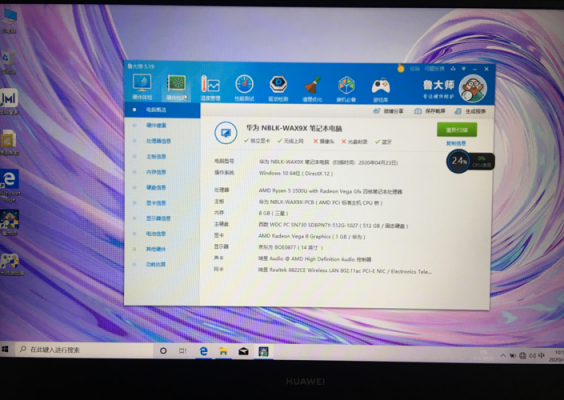Open 温度管理 temperature management
The height and width of the screenshot is (400, 564).
click(210, 88)
